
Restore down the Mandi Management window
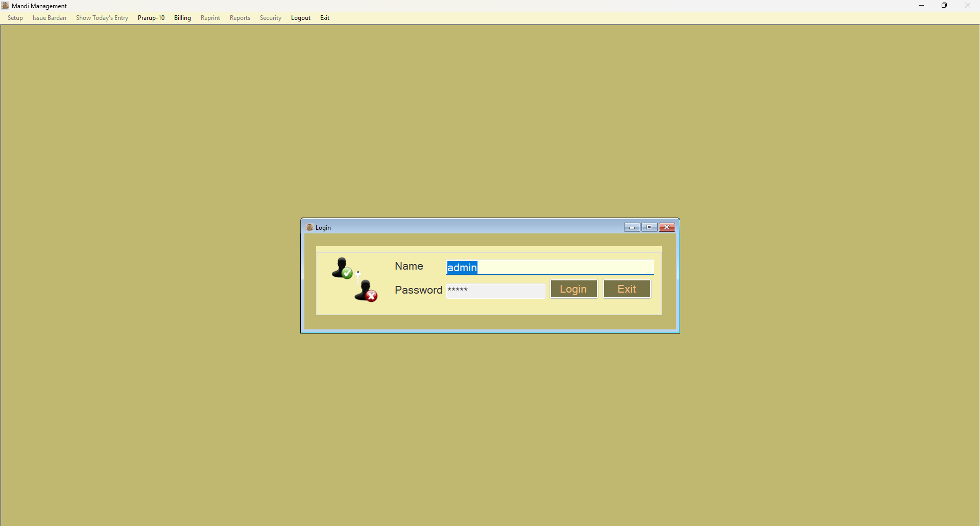click(x=944, y=6)
